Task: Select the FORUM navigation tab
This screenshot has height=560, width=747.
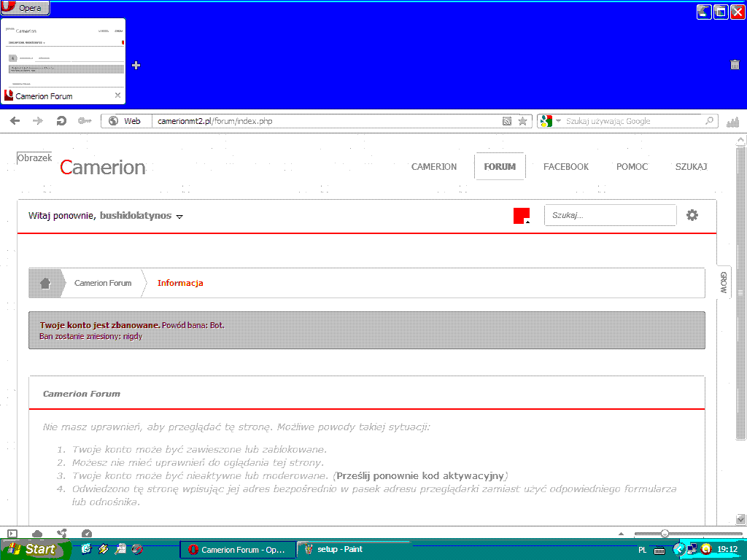Action: pos(500,166)
